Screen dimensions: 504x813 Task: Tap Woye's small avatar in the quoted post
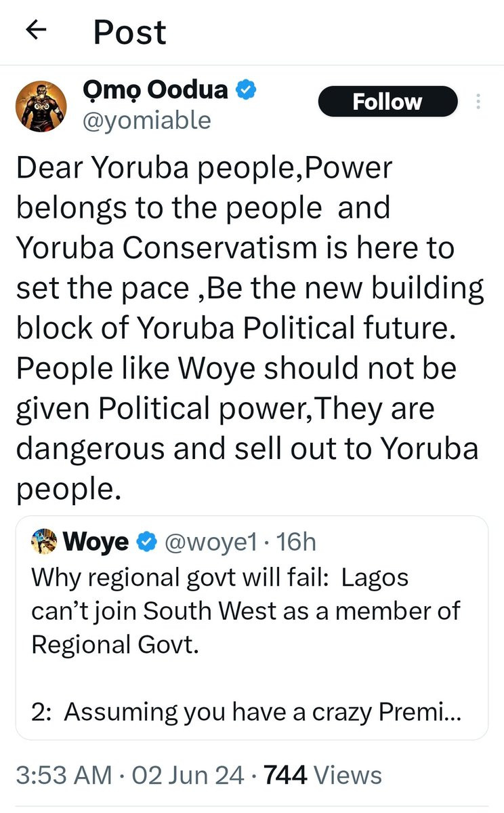click(45, 540)
